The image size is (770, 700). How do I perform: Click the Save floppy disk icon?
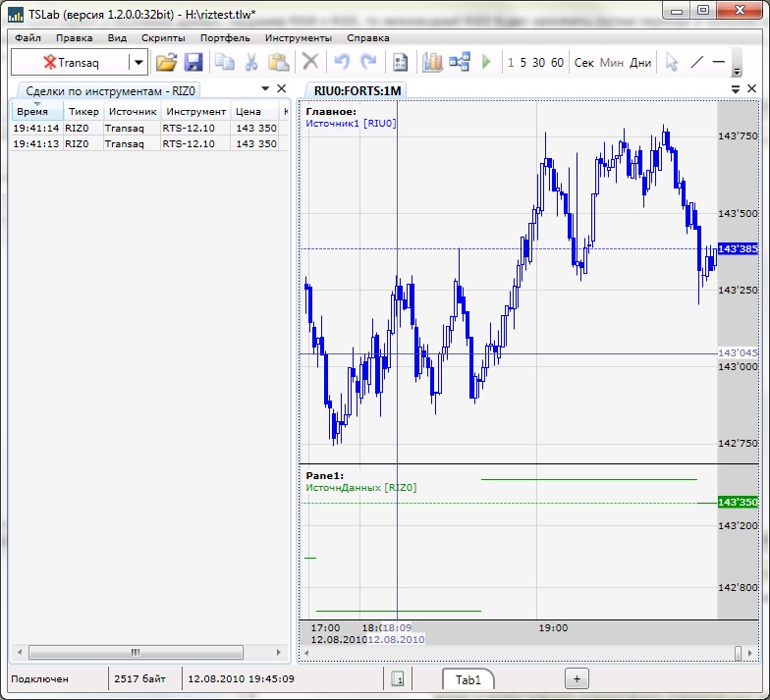(192, 62)
